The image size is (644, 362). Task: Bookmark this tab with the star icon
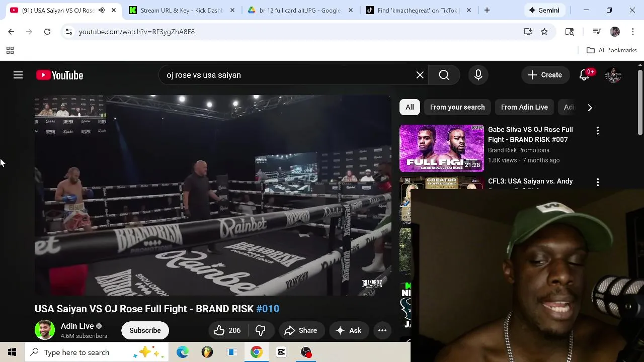(544, 32)
